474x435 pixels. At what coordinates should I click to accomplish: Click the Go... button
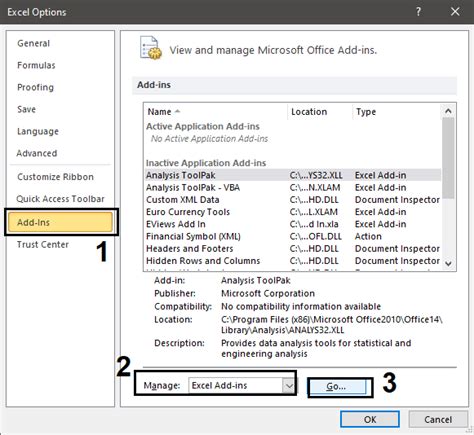point(336,387)
